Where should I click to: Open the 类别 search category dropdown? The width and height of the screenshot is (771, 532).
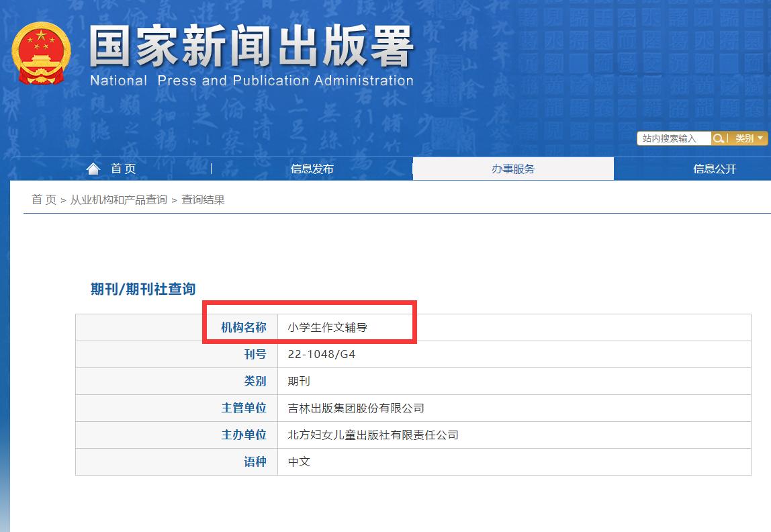748,138
